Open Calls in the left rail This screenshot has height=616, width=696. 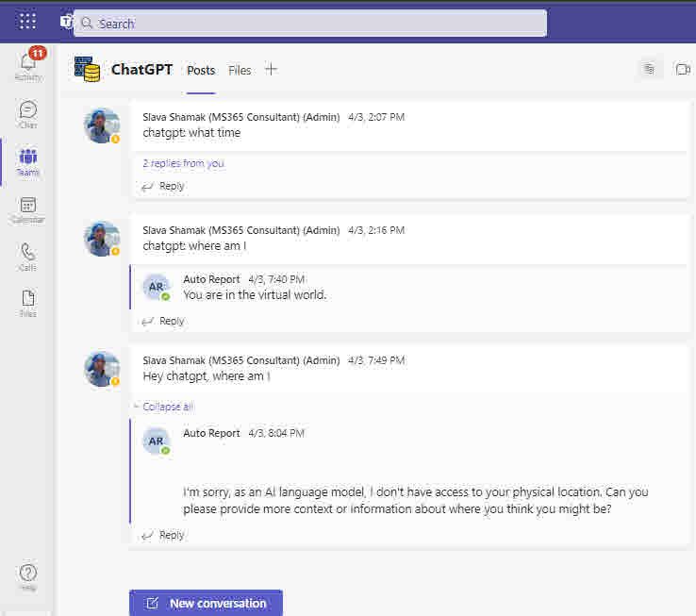tap(28, 257)
